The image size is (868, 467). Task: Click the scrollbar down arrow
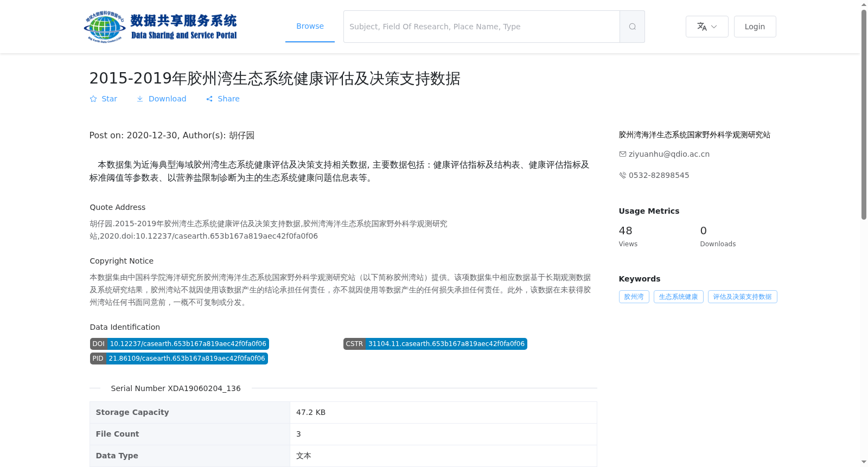(x=864, y=462)
